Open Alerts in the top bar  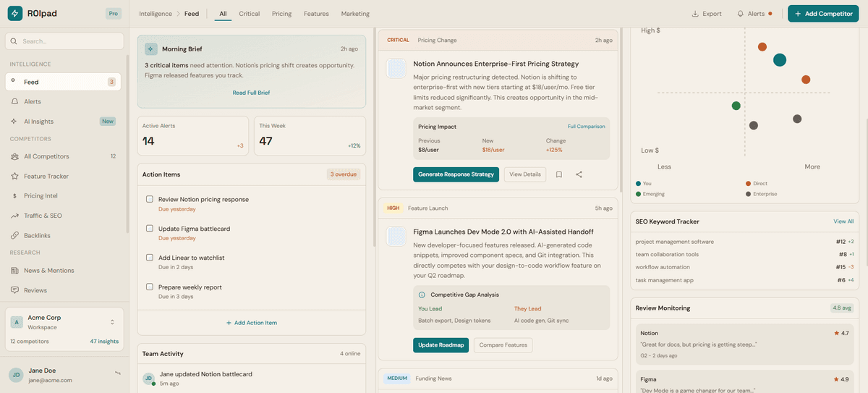click(754, 14)
